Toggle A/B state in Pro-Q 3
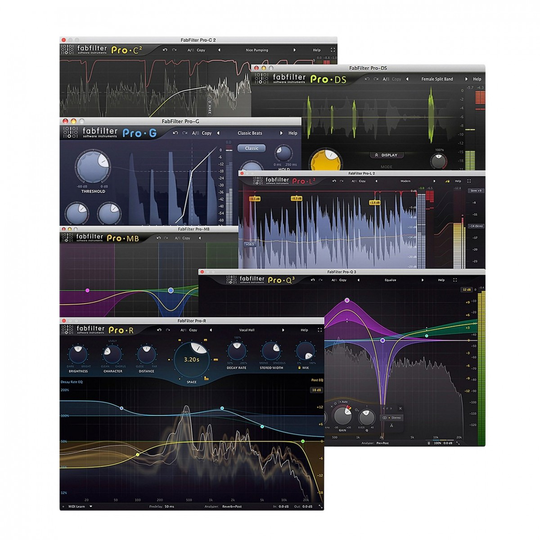Screen dimensions: 540x540 tap(334, 280)
